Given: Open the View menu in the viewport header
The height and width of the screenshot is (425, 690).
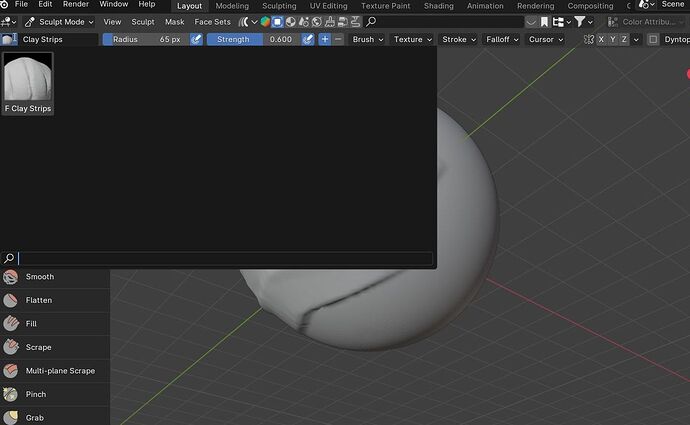Looking at the screenshot, I should tap(112, 22).
